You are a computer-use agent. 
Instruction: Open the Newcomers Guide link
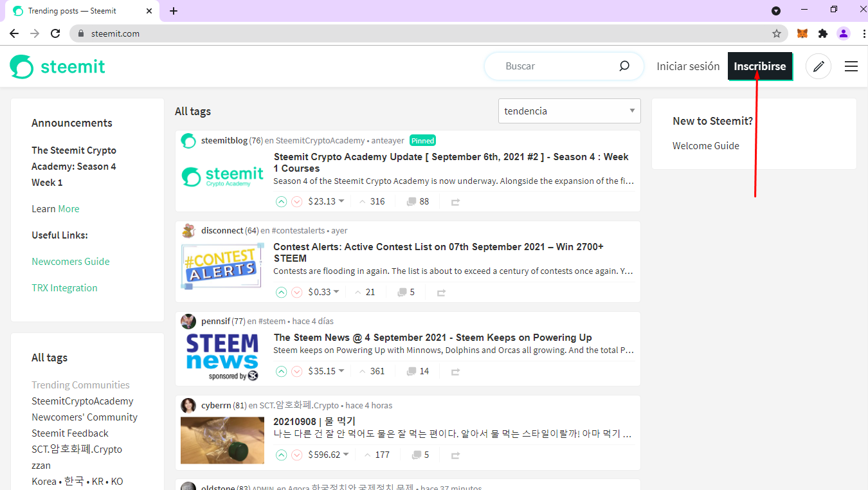tap(71, 262)
